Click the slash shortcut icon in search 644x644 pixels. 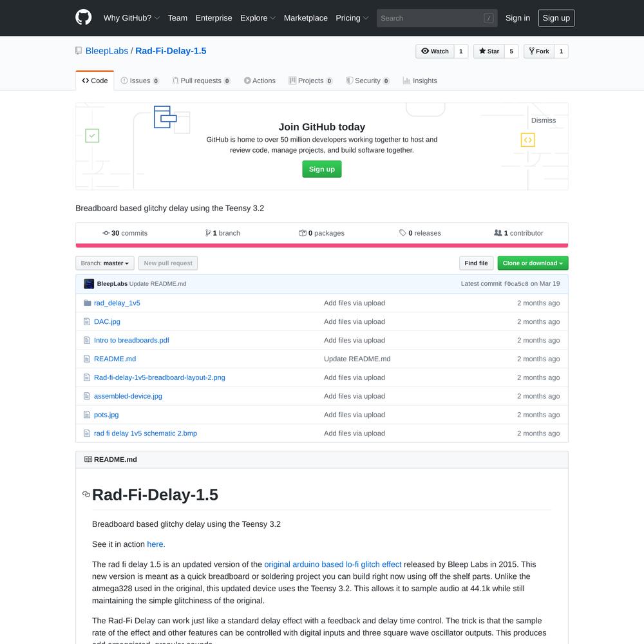pyautogui.click(x=488, y=18)
